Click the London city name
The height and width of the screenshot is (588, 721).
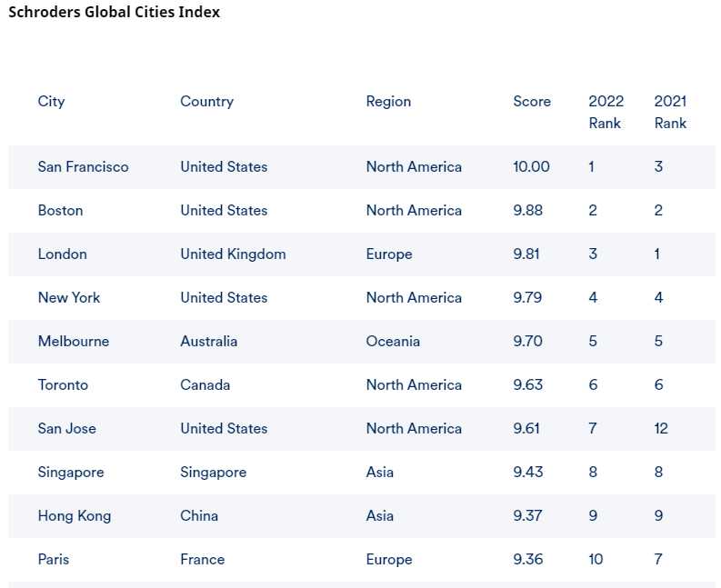tap(62, 254)
